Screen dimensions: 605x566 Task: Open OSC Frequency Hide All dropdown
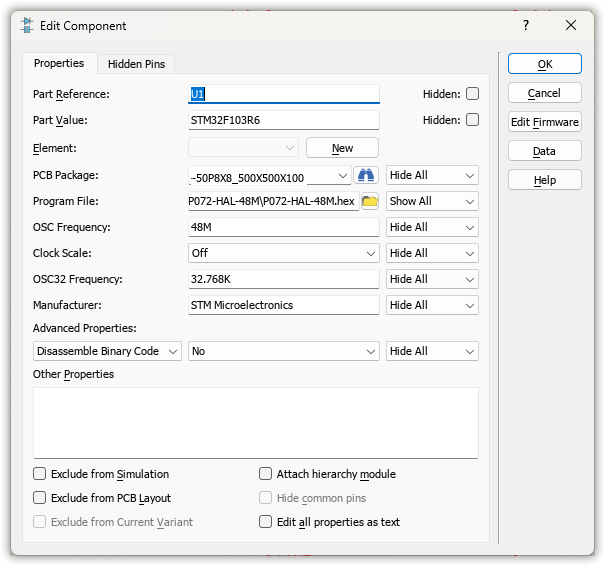coord(432,227)
